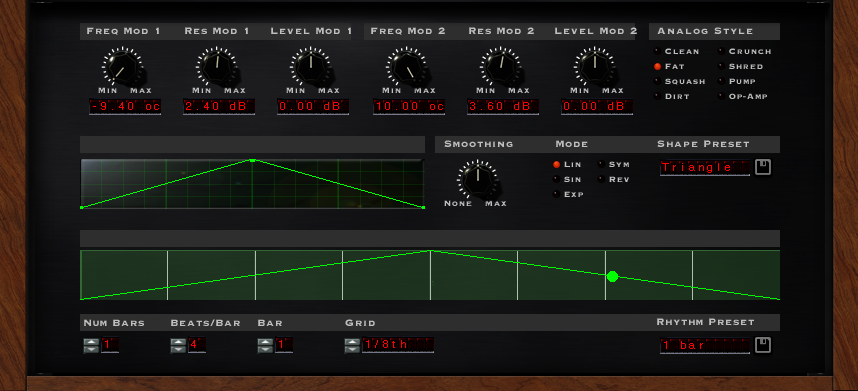Increase Beats/Bar with up arrow
This screenshot has width=858, height=391.
click(x=178, y=342)
